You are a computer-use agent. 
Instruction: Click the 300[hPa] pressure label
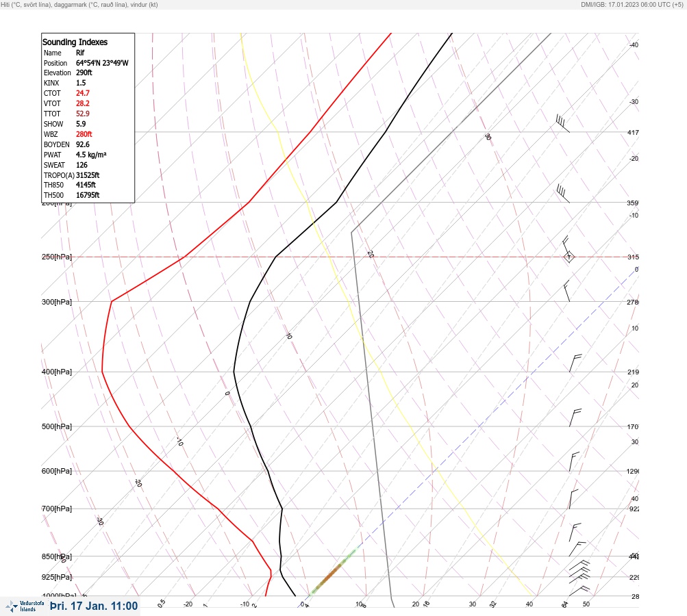point(57,302)
